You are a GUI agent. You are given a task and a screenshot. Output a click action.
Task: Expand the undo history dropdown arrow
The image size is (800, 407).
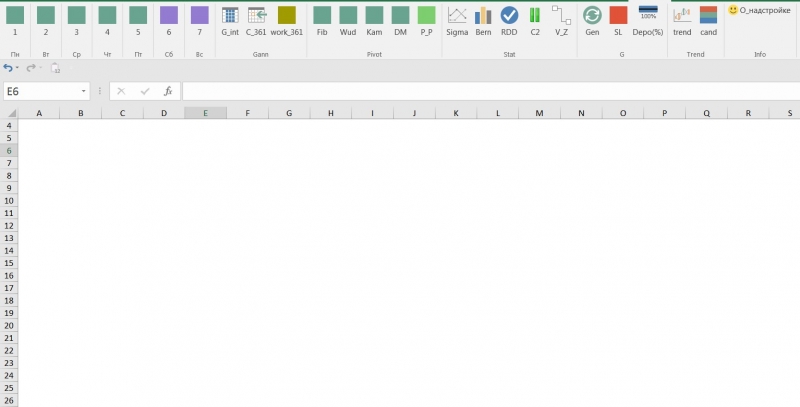(x=17, y=68)
